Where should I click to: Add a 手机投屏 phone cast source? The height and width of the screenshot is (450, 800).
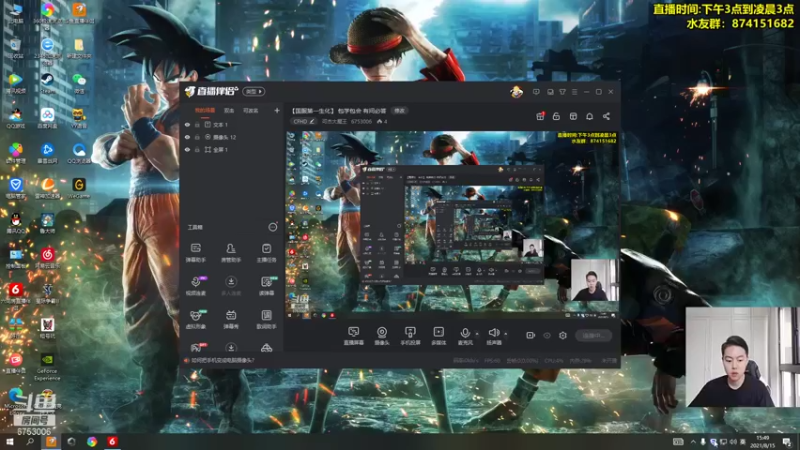tap(410, 336)
